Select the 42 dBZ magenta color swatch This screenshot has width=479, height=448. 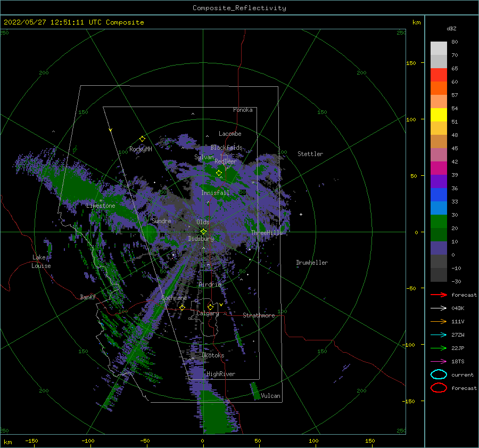click(x=439, y=168)
